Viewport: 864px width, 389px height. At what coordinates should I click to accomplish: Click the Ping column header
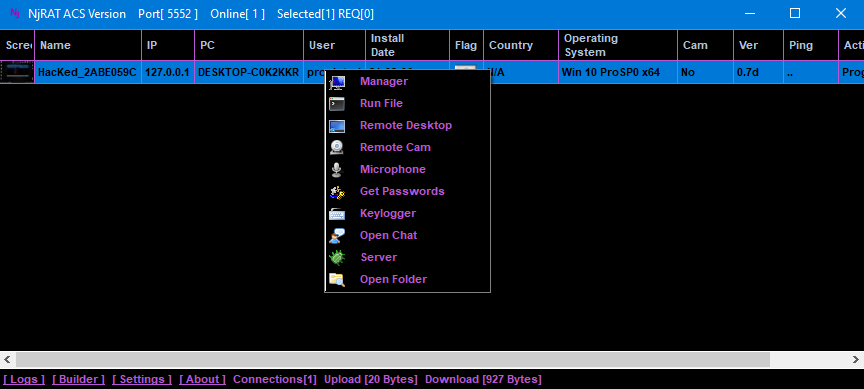coord(811,45)
